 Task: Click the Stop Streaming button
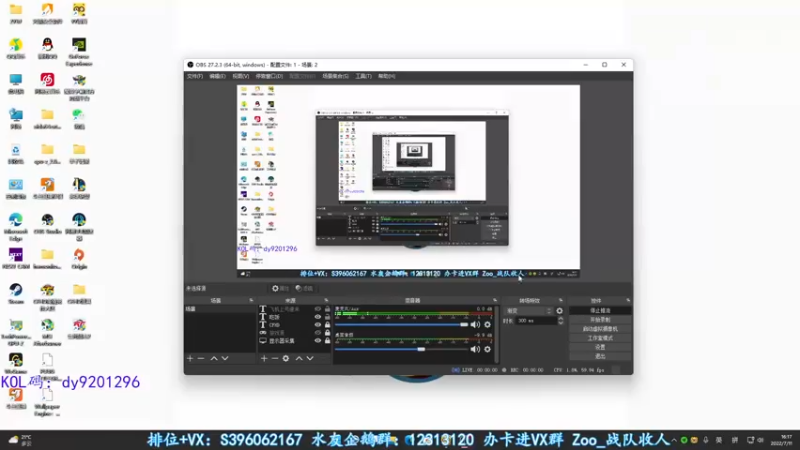[x=600, y=311]
